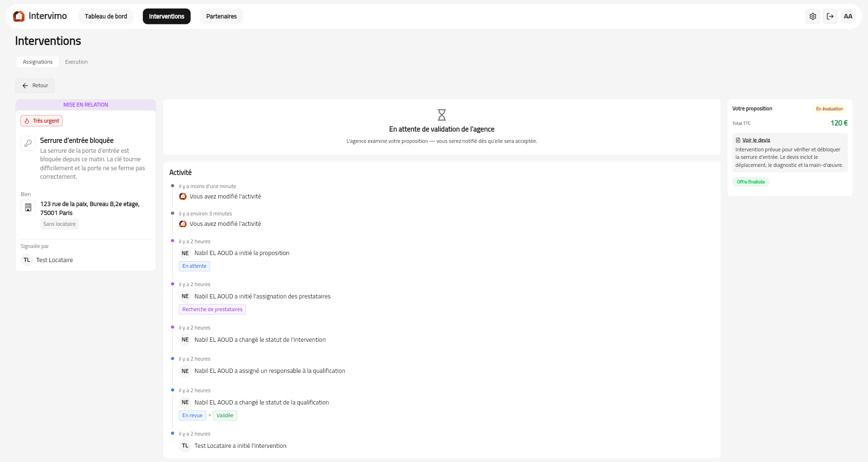Click 'Nabil EL AOUD a initié la proposition'
Image resolution: width=868 pixels, height=462 pixels.
tap(242, 253)
